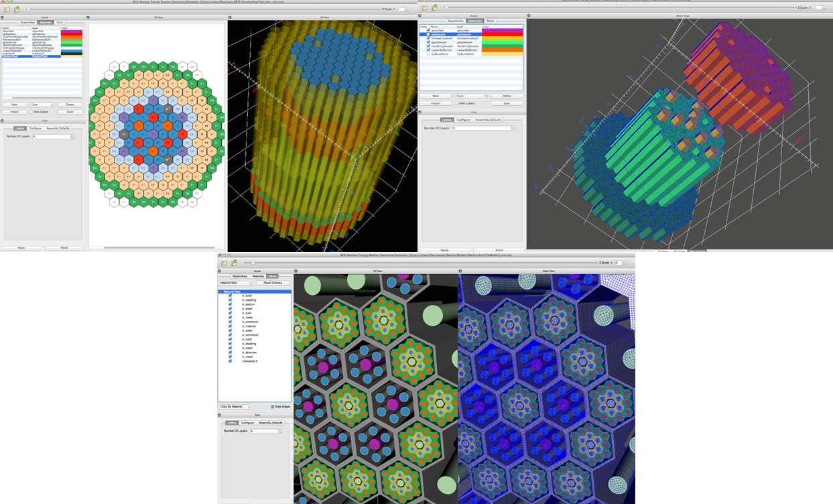This screenshot has height=504, width=833.
Task: Select Unlabeled 0 entry in bottom window
Action: [x=250, y=361]
